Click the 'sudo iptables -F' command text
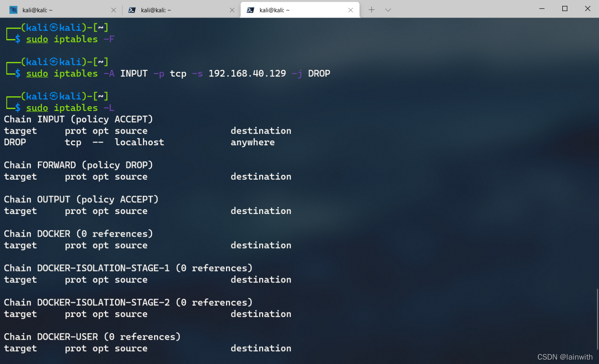Viewport: 599px width, 364px height. coord(70,39)
